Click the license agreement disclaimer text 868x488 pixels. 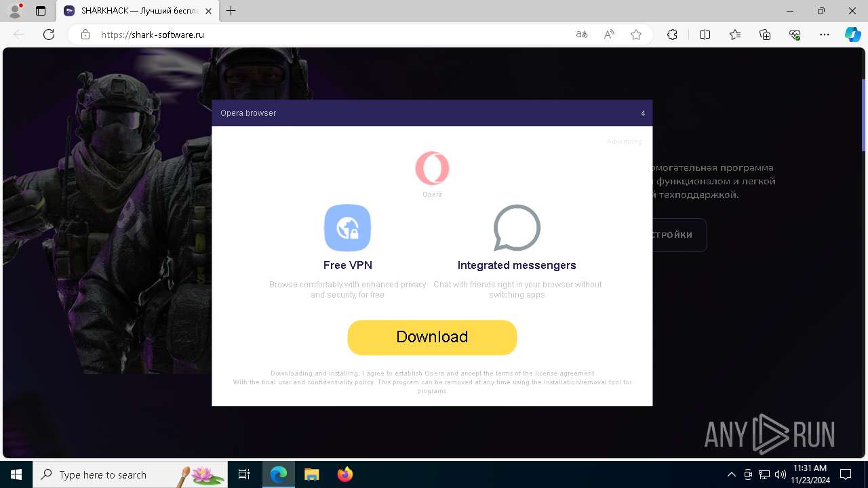pyautogui.click(x=432, y=382)
